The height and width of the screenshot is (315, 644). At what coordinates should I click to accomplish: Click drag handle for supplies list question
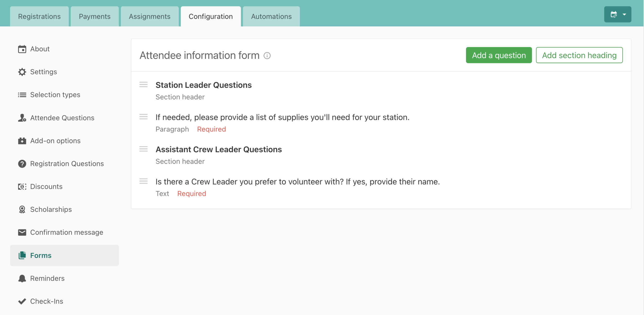pyautogui.click(x=143, y=117)
